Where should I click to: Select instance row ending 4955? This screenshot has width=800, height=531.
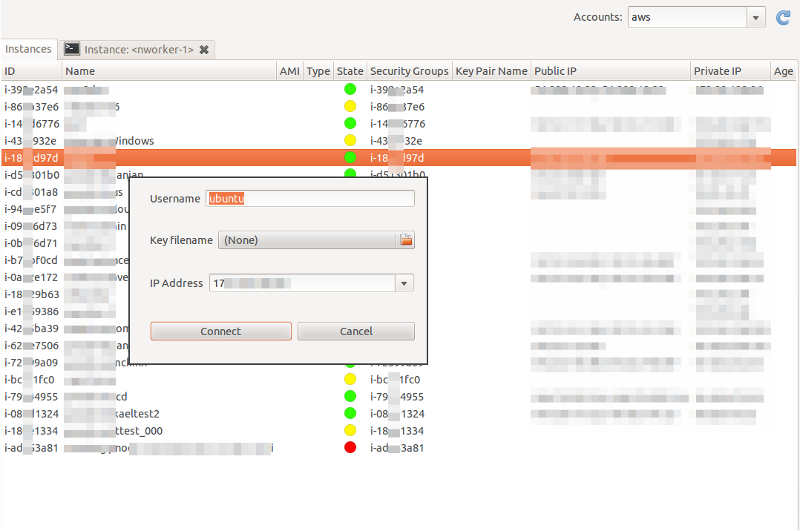coord(398,396)
